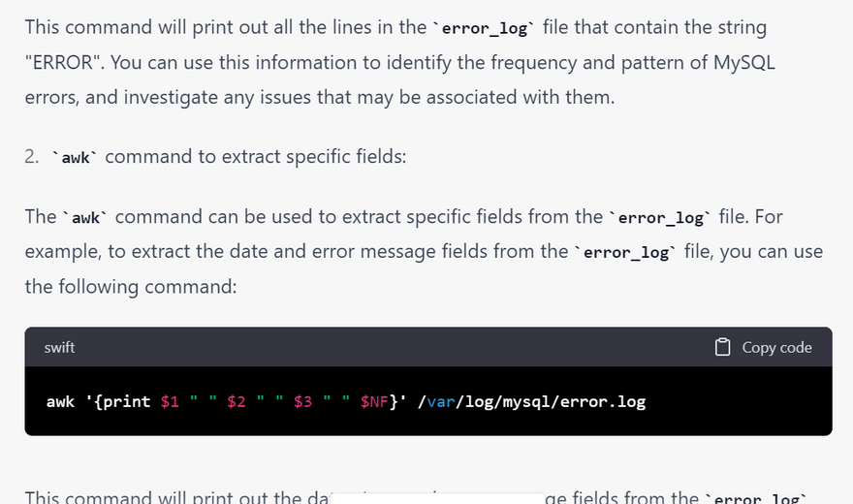This screenshot has width=853, height=504.
Task: Click the quoted "ERROR" string in the text
Action: [x=64, y=63]
